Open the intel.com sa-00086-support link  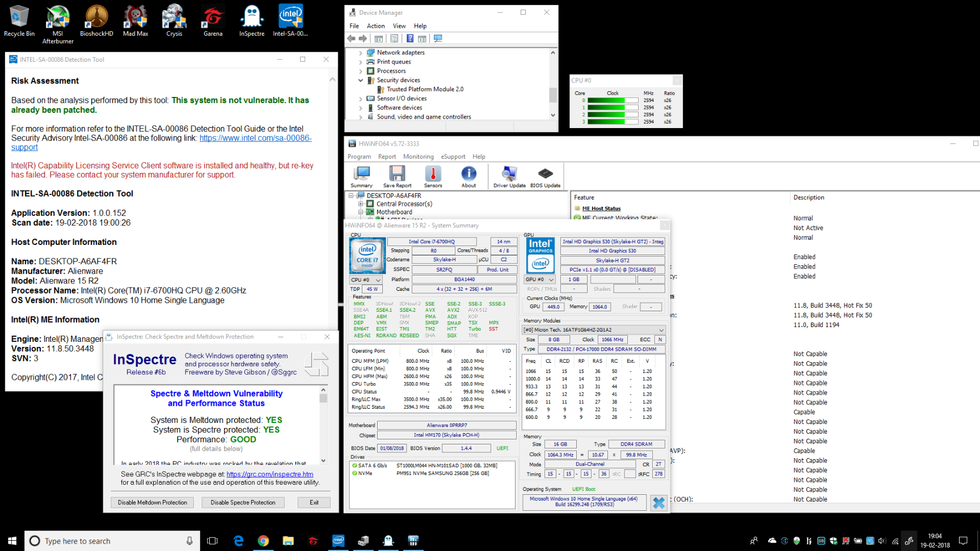point(255,138)
